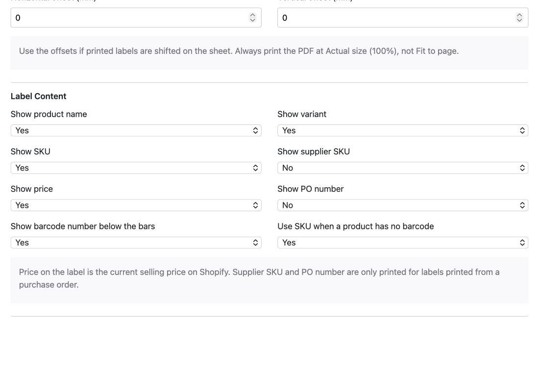Image resolution: width=539 pixels, height=392 pixels.
Task: Click 'Use SKU when a product has no barcode' label
Action: 355,226
